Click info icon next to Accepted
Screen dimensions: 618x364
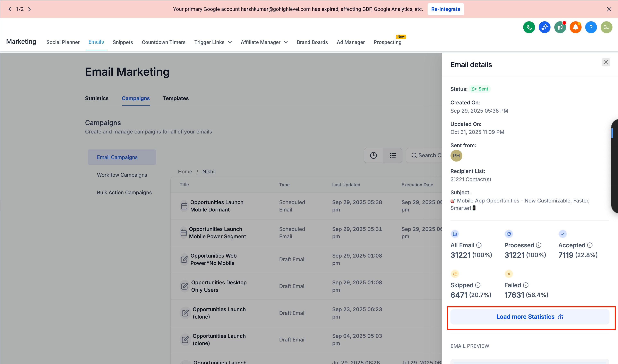(590, 245)
